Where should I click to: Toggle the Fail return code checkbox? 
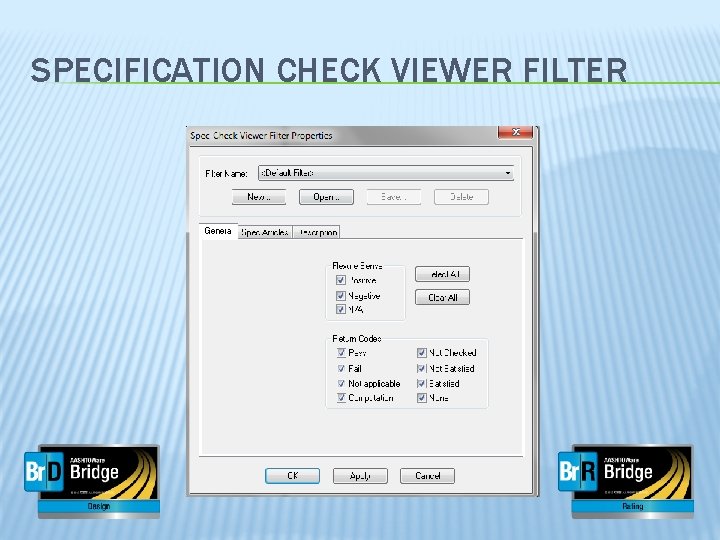click(x=341, y=368)
